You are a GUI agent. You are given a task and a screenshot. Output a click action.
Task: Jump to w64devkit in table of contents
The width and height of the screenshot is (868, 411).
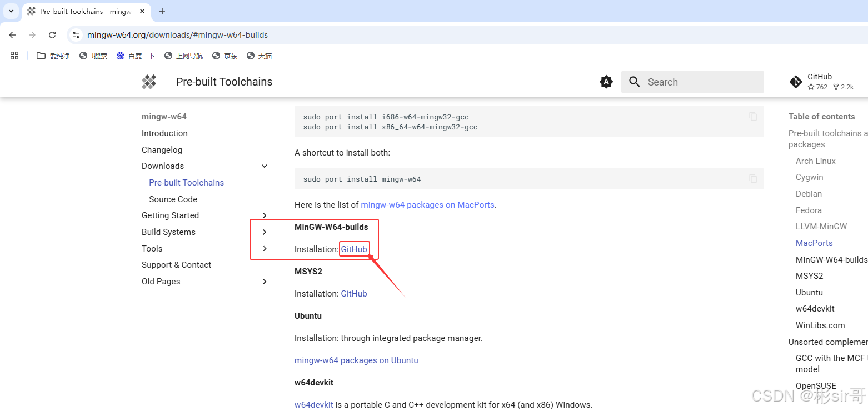815,309
